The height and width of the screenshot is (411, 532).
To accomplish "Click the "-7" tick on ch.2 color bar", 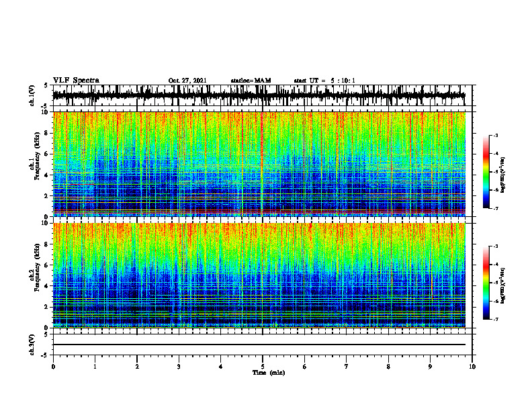I will point(496,319).
